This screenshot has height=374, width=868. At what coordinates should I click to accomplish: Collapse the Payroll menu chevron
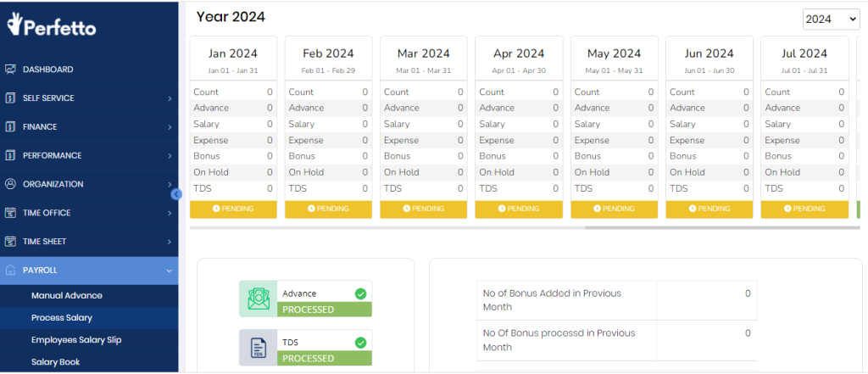[x=170, y=271]
